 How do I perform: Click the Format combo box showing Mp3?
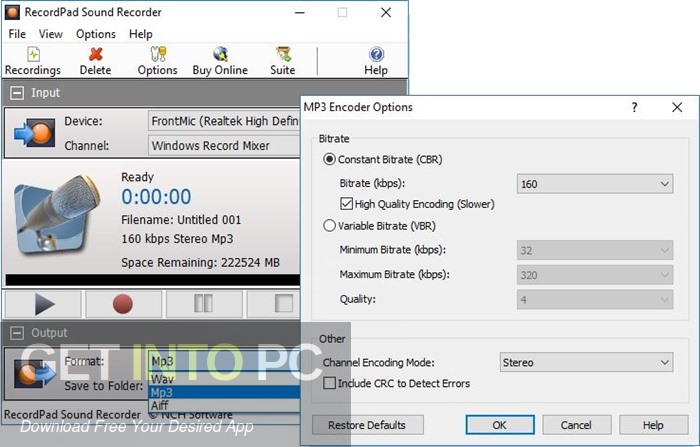224,361
